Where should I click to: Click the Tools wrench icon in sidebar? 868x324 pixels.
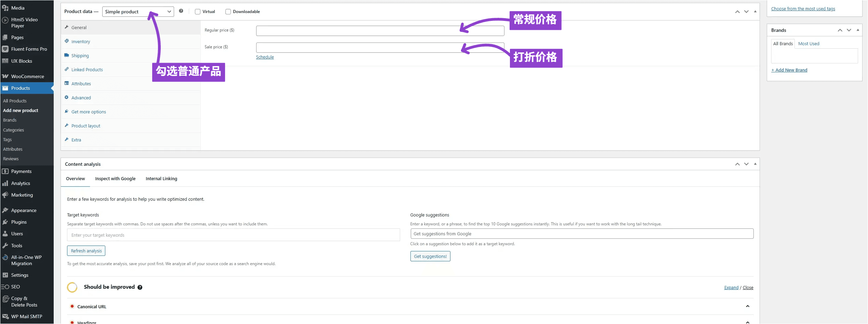[5, 246]
